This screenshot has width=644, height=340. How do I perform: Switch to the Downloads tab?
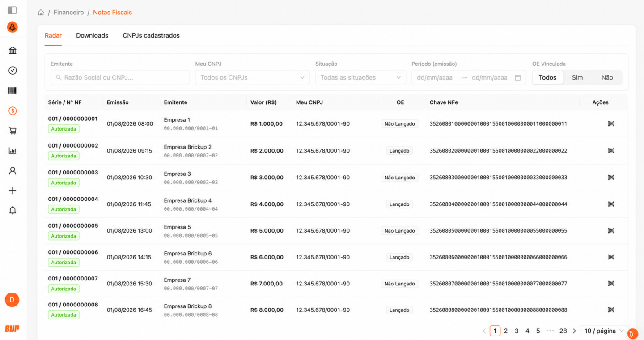[x=92, y=35]
